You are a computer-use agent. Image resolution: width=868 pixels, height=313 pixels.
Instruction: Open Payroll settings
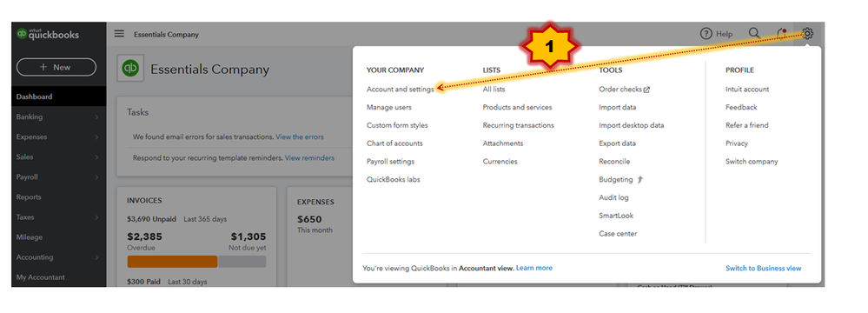coord(390,162)
